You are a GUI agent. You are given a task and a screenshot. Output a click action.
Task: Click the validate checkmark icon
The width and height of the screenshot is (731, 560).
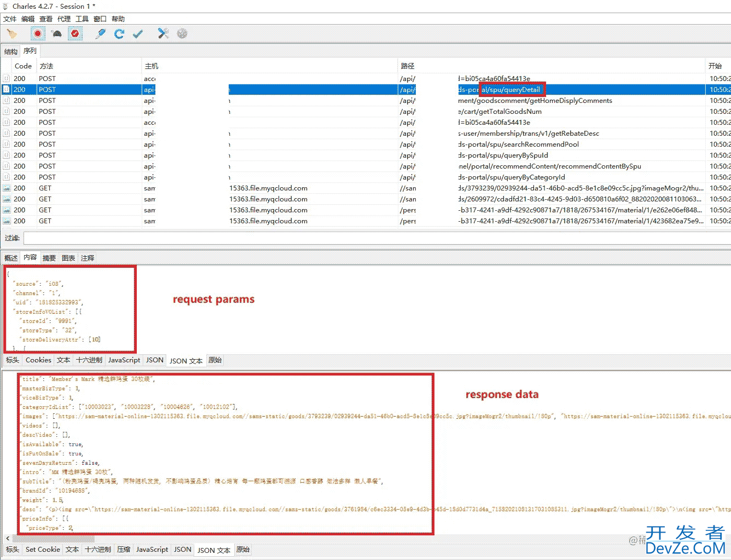pyautogui.click(x=138, y=34)
